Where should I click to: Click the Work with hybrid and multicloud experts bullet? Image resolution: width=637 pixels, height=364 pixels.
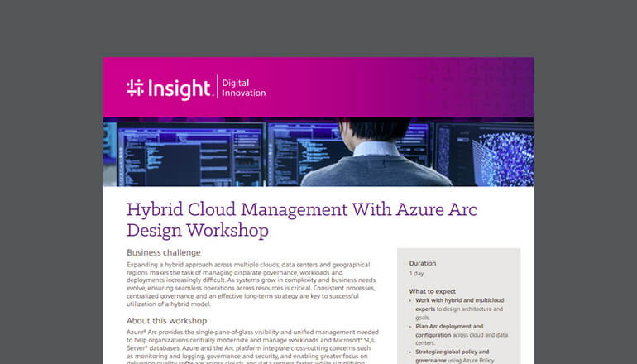pos(459,309)
